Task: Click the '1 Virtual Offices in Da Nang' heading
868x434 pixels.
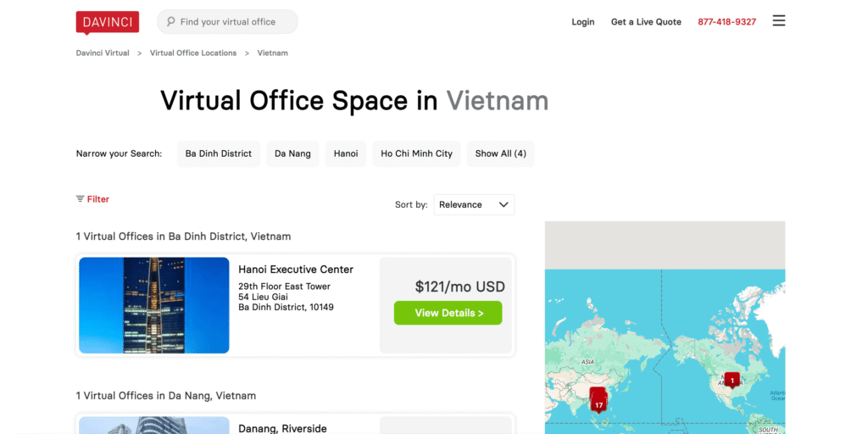Action: point(166,396)
